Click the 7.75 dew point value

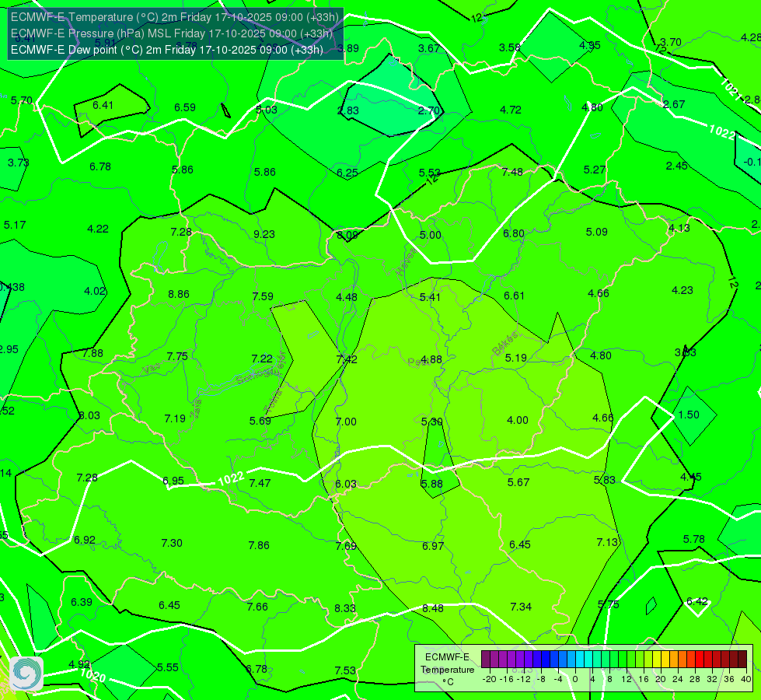click(x=177, y=356)
